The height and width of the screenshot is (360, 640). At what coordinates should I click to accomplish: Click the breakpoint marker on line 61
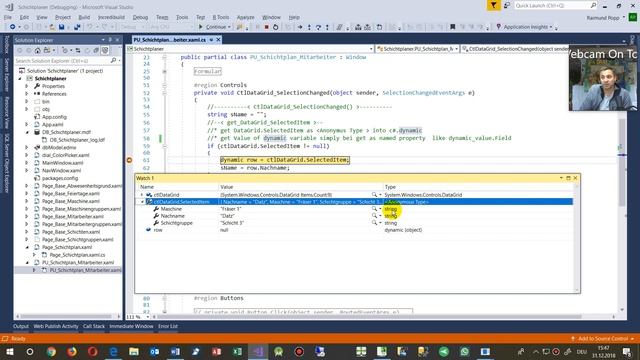point(129,160)
